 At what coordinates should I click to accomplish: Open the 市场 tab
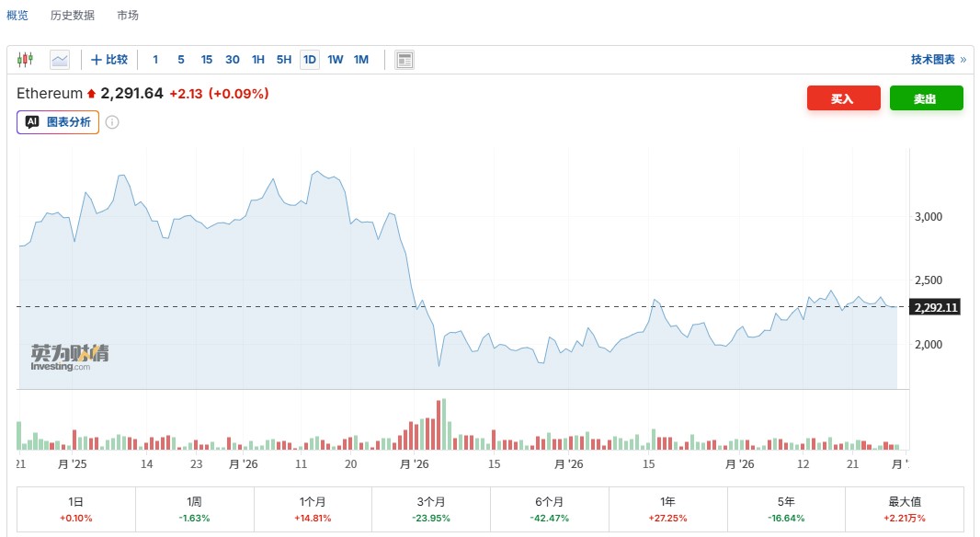[129, 16]
